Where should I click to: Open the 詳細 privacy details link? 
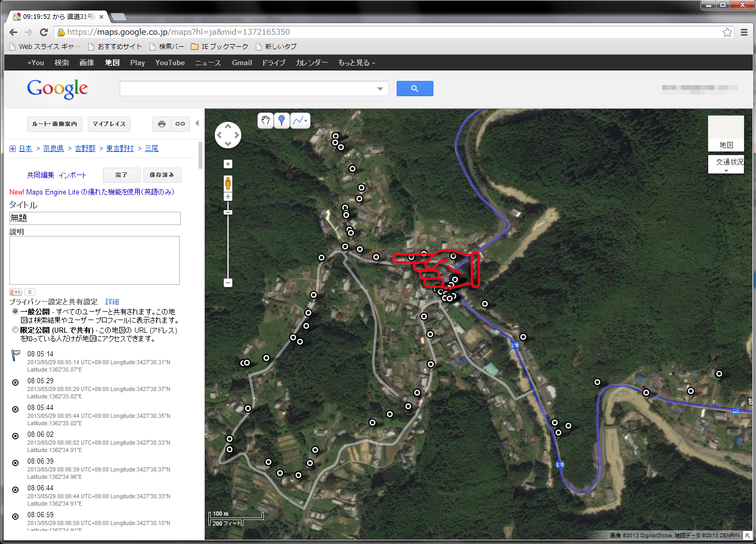[112, 302]
